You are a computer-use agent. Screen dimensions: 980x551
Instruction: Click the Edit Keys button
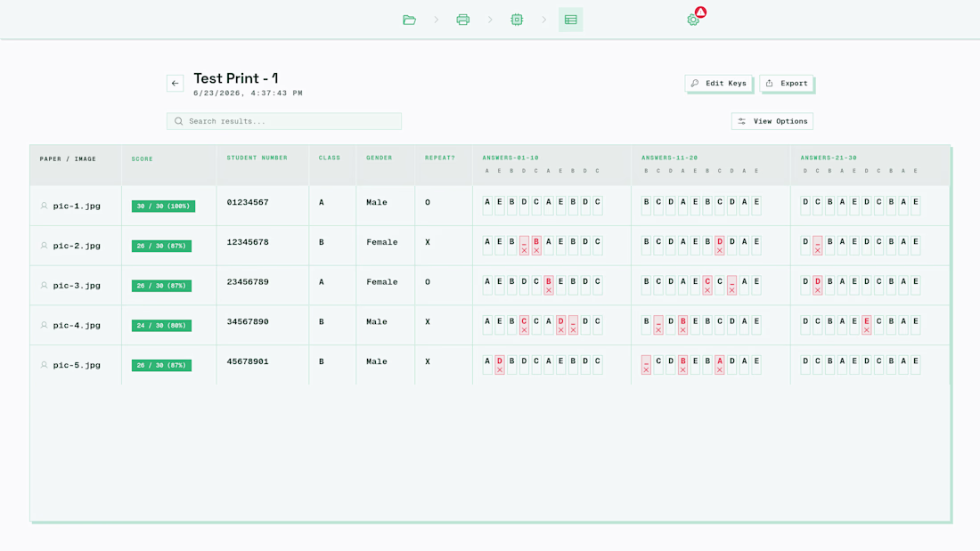tap(719, 83)
